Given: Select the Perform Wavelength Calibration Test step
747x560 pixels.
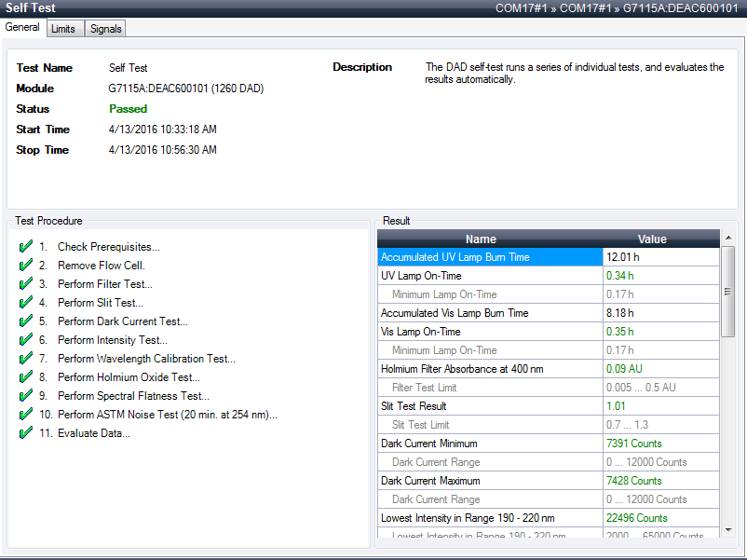Looking at the screenshot, I should click(x=146, y=359).
